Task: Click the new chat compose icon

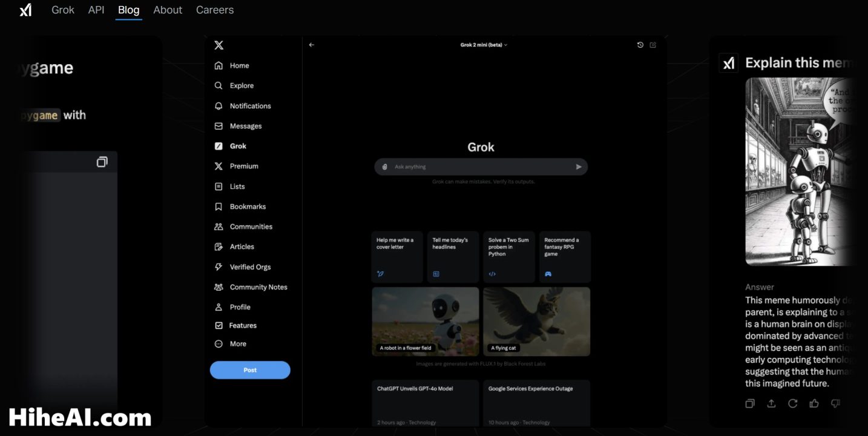Action: click(x=653, y=45)
